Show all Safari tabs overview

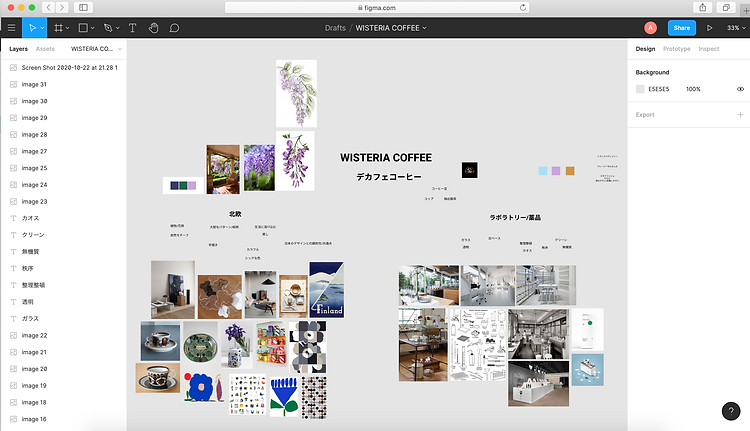tap(726, 7)
